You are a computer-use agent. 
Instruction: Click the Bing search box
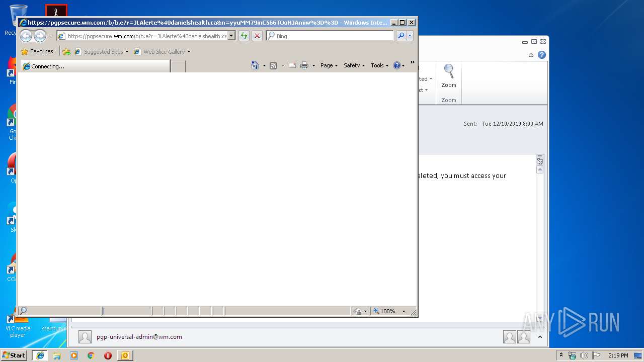[x=330, y=36]
